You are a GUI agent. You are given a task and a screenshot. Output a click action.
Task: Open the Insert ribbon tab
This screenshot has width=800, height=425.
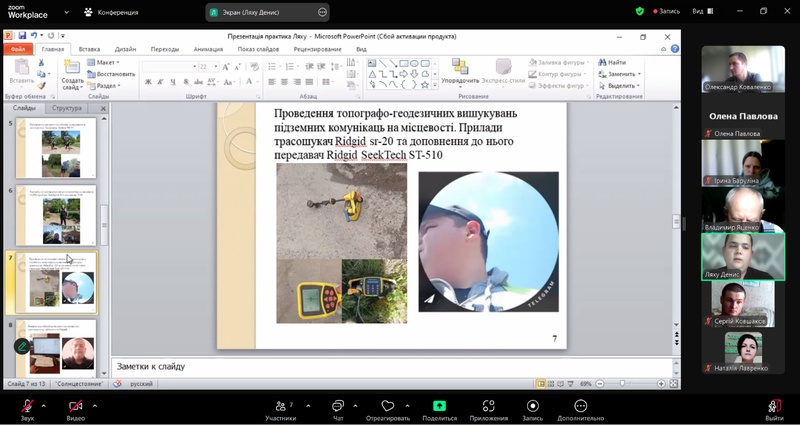click(x=89, y=49)
